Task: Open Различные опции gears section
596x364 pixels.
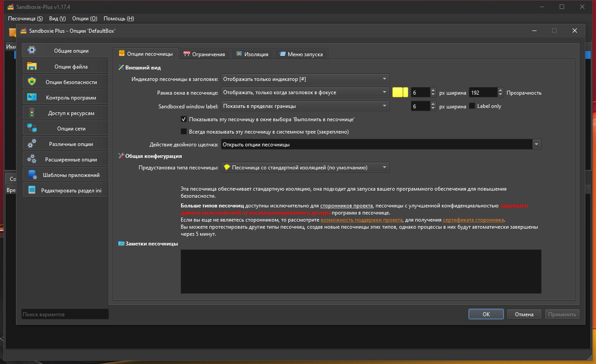Action: (x=65, y=144)
